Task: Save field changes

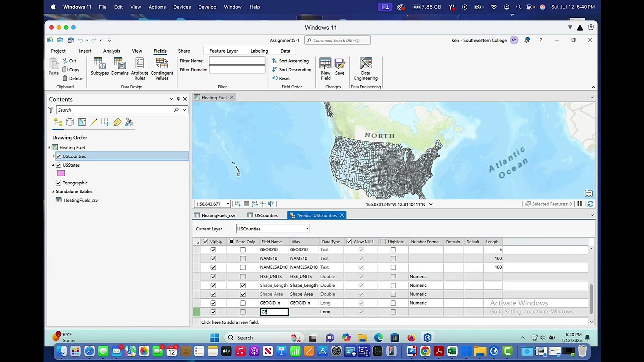Action: [x=340, y=66]
